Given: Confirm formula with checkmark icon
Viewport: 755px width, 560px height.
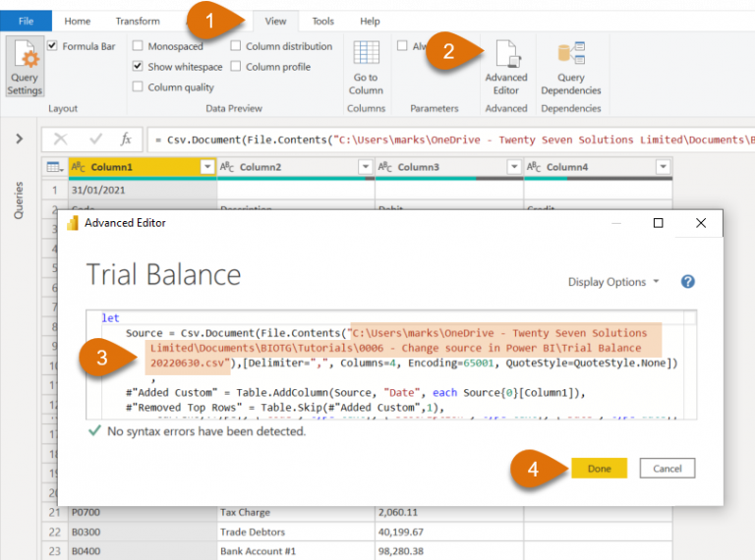Looking at the screenshot, I should coord(95,140).
